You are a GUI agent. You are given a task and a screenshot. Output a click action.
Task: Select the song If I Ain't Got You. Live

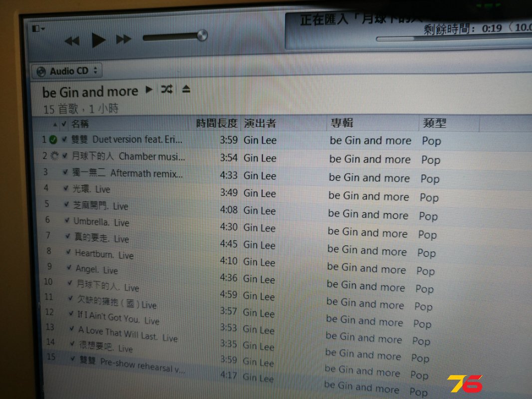coord(118,318)
